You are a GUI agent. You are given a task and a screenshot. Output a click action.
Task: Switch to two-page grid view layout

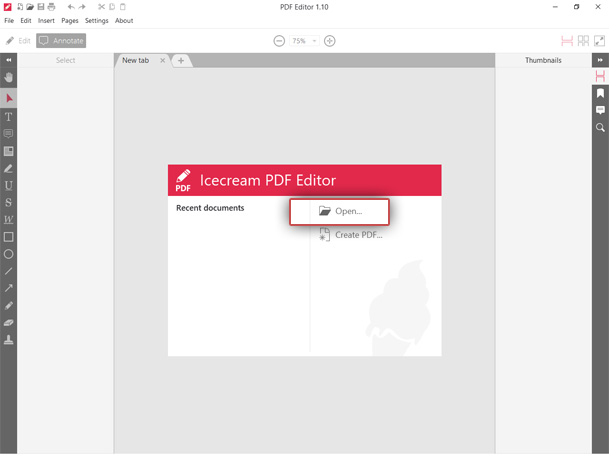(583, 41)
